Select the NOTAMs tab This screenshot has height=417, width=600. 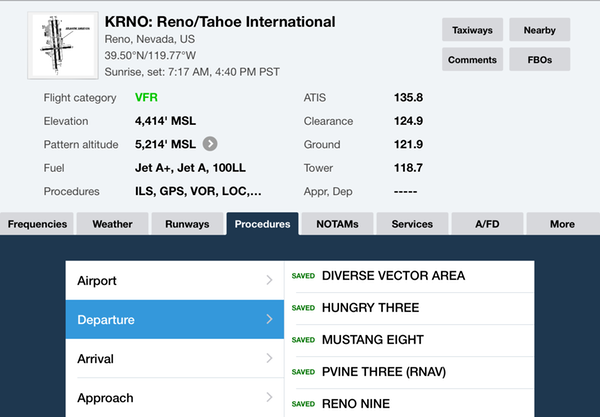[x=337, y=224]
